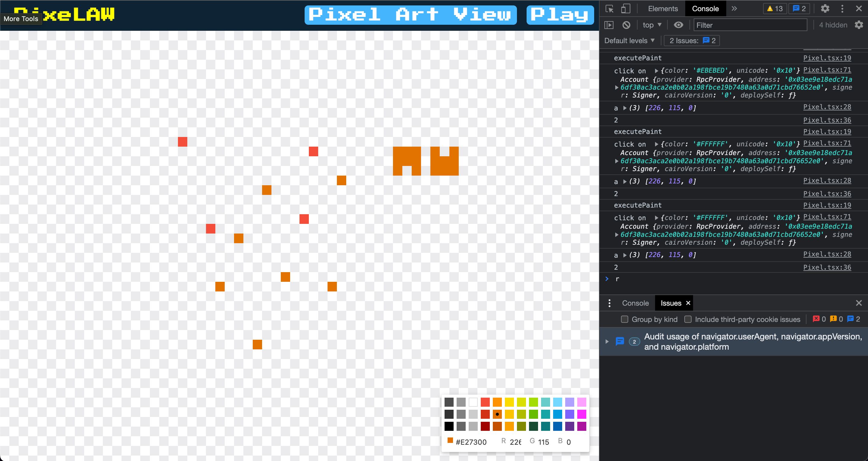868x461 pixels.
Task: Clear the console with the ban icon
Action: point(626,25)
